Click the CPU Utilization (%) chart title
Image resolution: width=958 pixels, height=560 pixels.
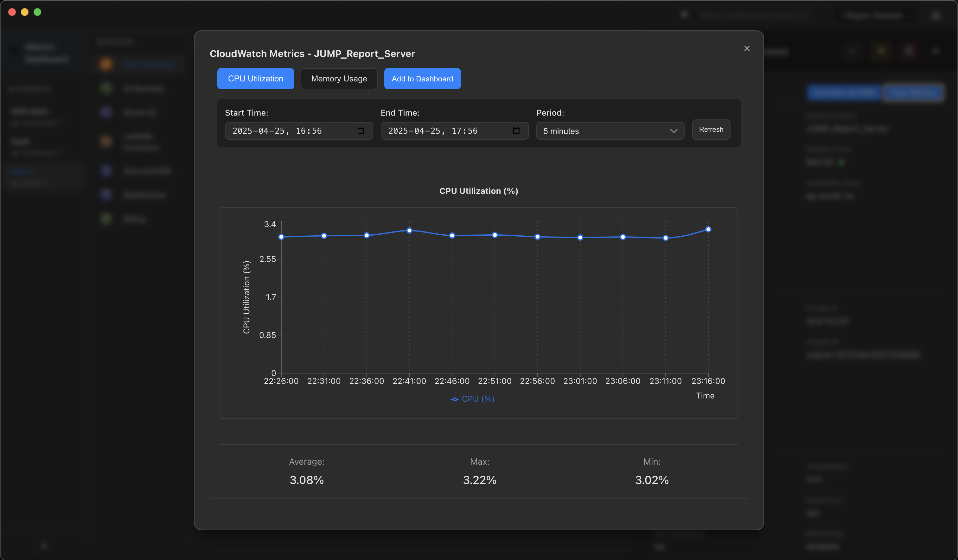coord(479,191)
